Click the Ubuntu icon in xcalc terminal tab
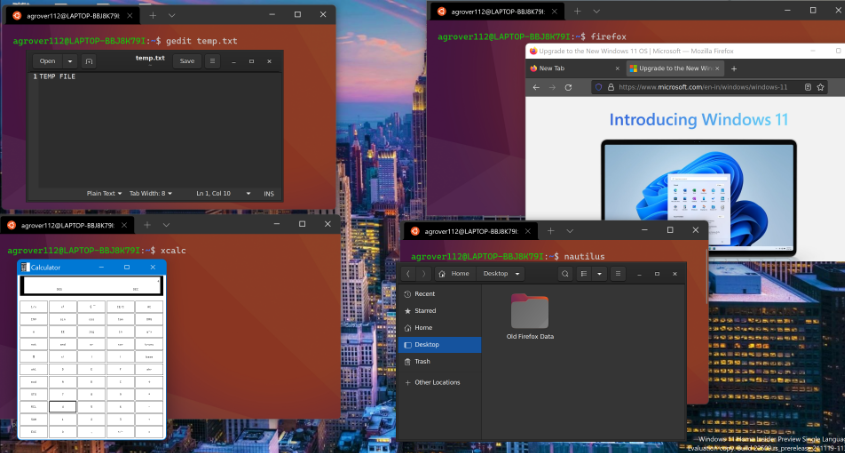 pyautogui.click(x=11, y=225)
